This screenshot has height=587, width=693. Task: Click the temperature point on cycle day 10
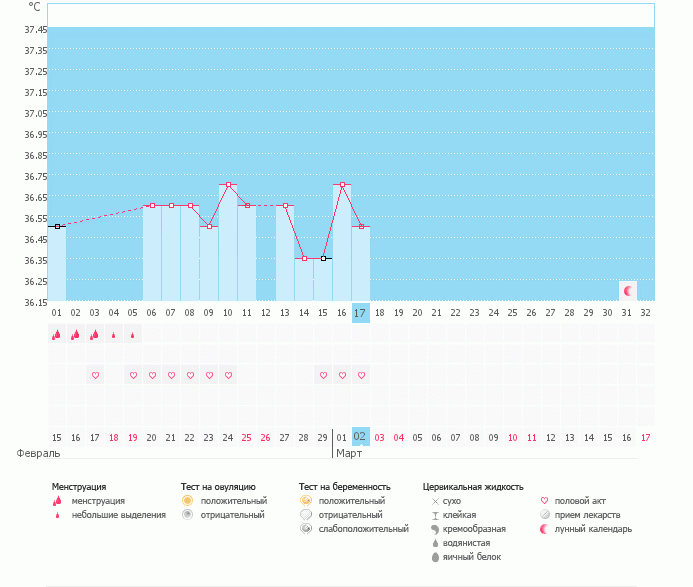228,185
